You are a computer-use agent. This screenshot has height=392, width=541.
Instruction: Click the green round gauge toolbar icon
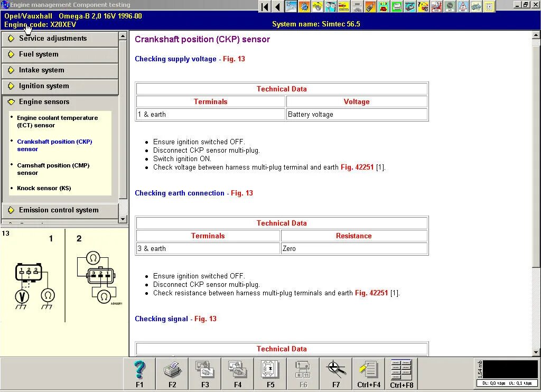[449, 6]
